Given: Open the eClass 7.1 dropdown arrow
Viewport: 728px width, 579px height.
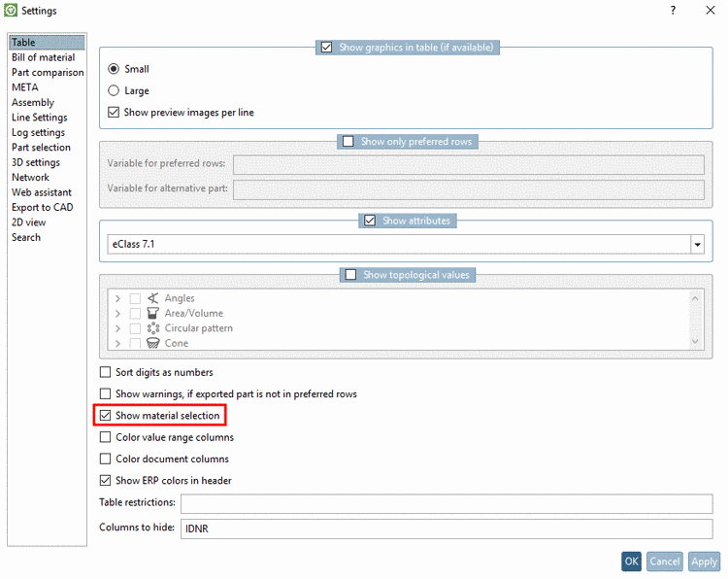Looking at the screenshot, I should point(697,245).
